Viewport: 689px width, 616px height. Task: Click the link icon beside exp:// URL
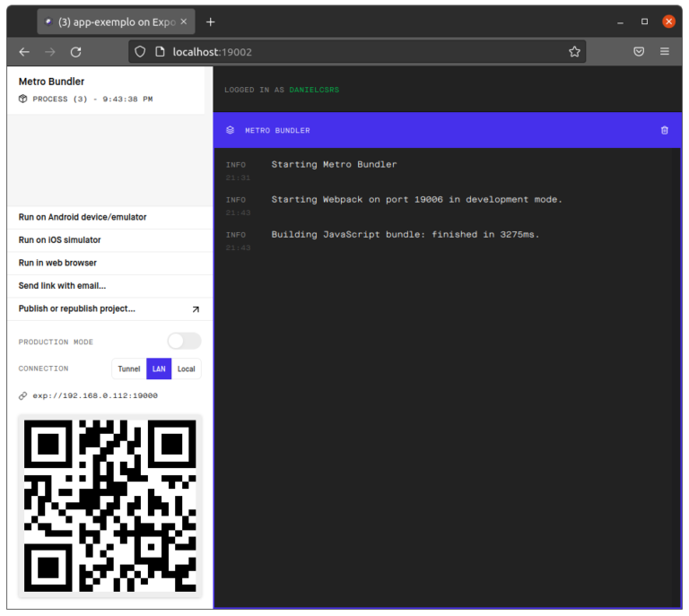pos(23,395)
